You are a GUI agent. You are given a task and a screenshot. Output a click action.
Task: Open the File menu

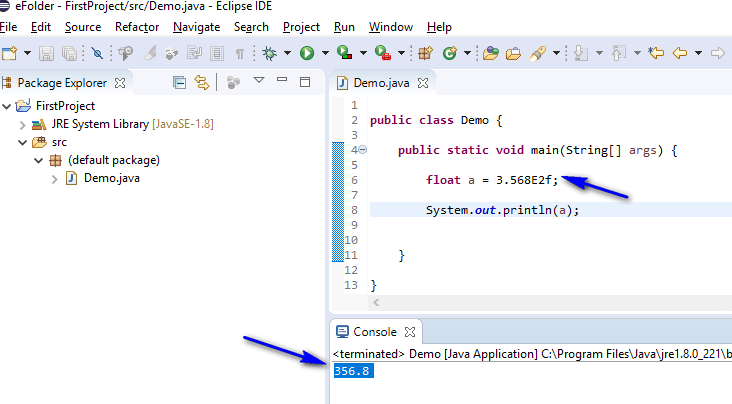pyautogui.click(x=8, y=27)
